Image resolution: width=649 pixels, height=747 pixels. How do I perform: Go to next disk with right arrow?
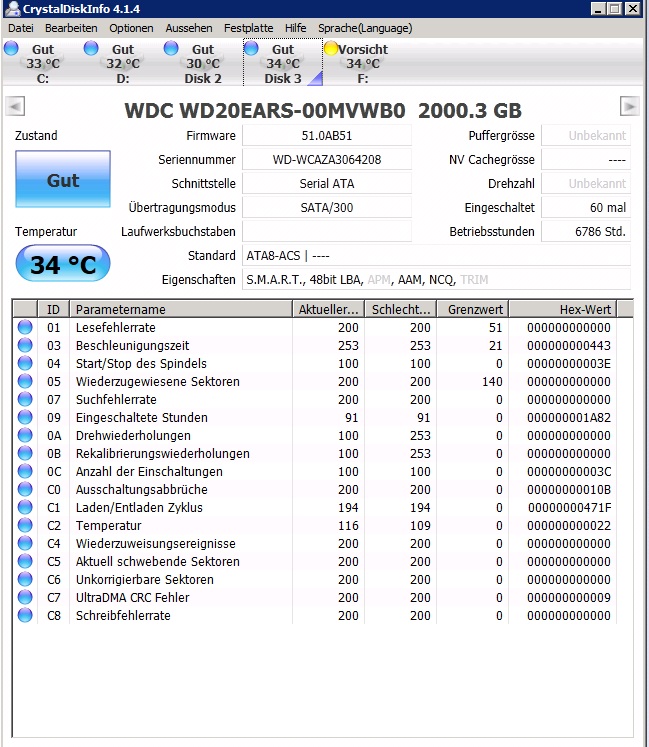(629, 106)
